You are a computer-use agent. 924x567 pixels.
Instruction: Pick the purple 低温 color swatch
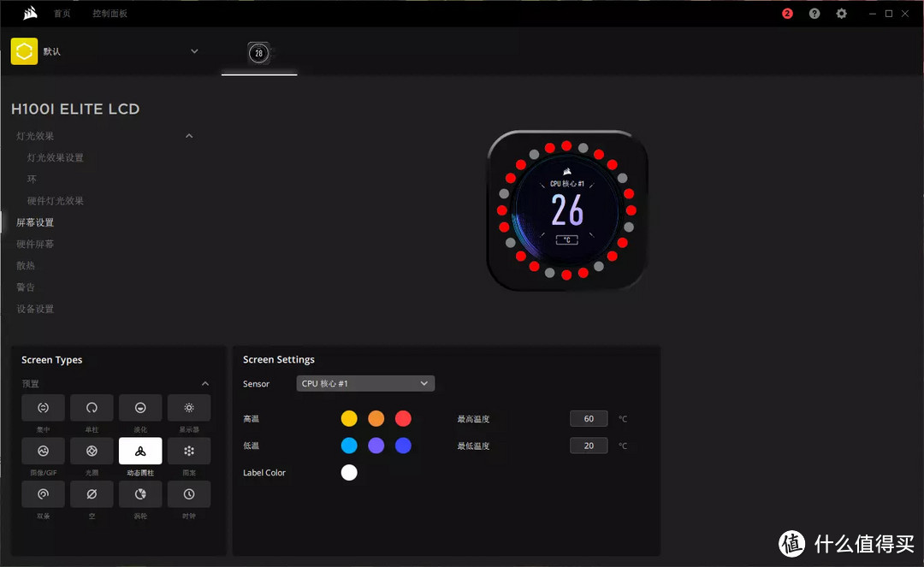[376, 446]
